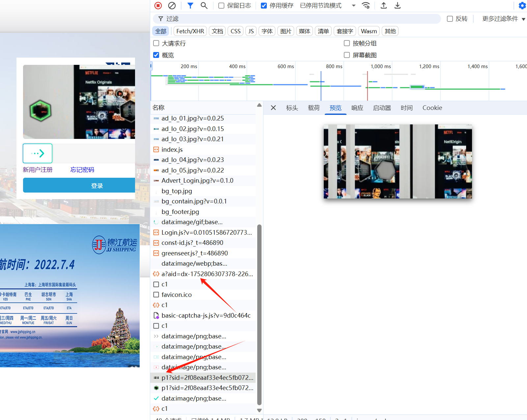Click the captcha slider arrow handle
Viewport: 527px width, 420px height.
coord(38,153)
